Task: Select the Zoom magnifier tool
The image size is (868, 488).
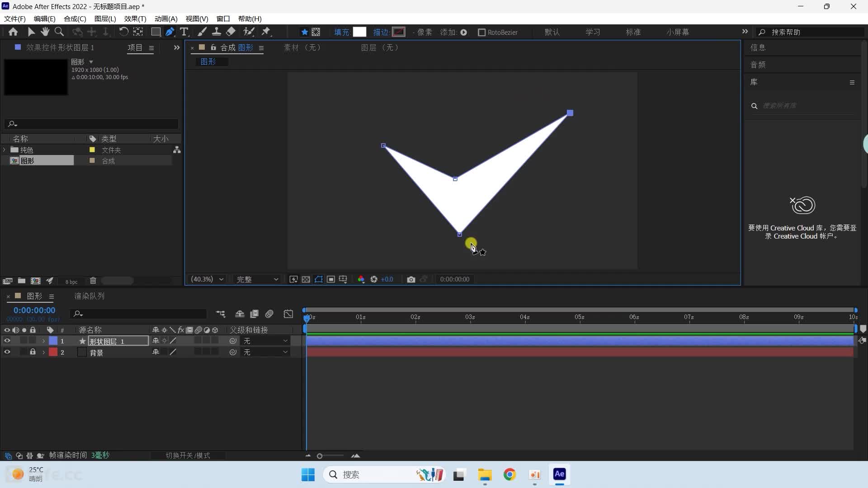Action: [x=59, y=32]
